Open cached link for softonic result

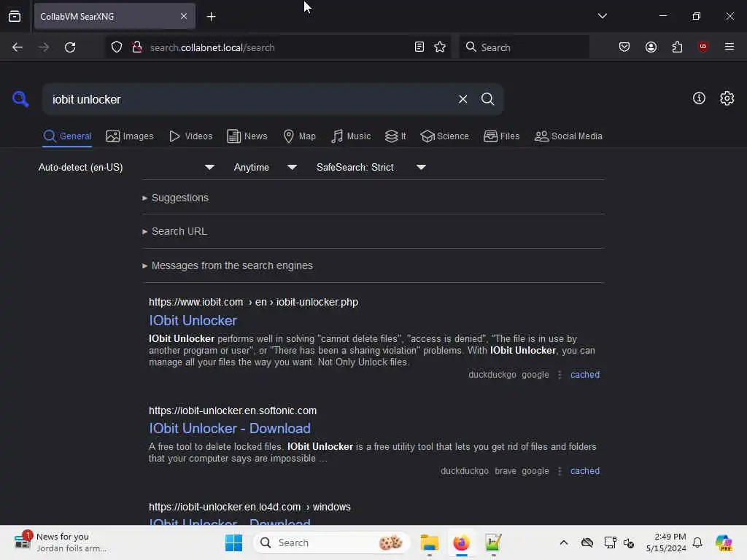585,471
